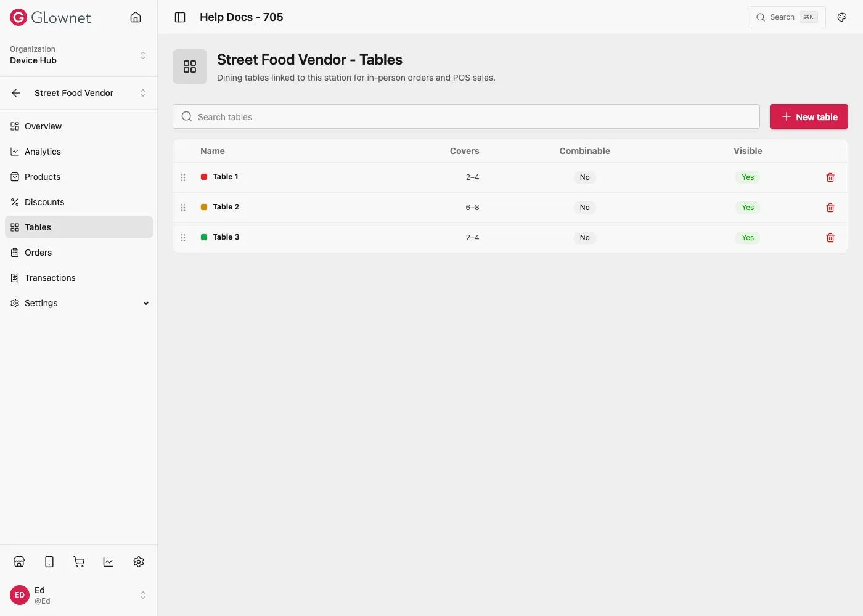Viewport: 863px width, 616px height.
Task: Grab the drag handle for Table 1
Action: click(183, 177)
